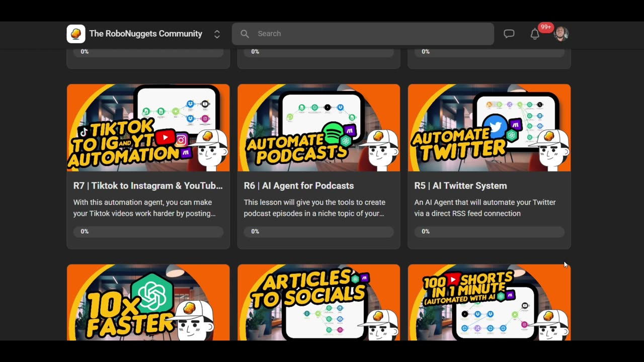
Task: Open R6 | AI Agent for Podcasts title
Action: (x=299, y=186)
